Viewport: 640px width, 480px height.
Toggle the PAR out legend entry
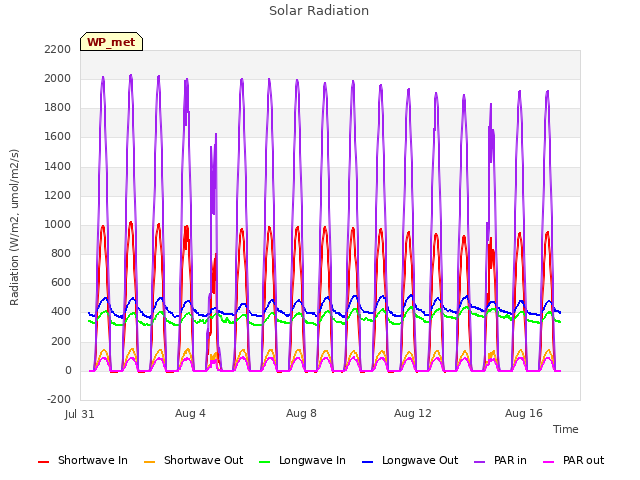coord(573,460)
